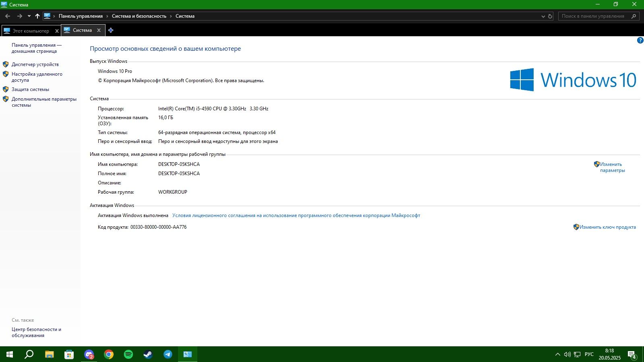The image size is (644, 362).
Task: Open 'Панель управления' breadcrumb
Action: [x=81, y=16]
